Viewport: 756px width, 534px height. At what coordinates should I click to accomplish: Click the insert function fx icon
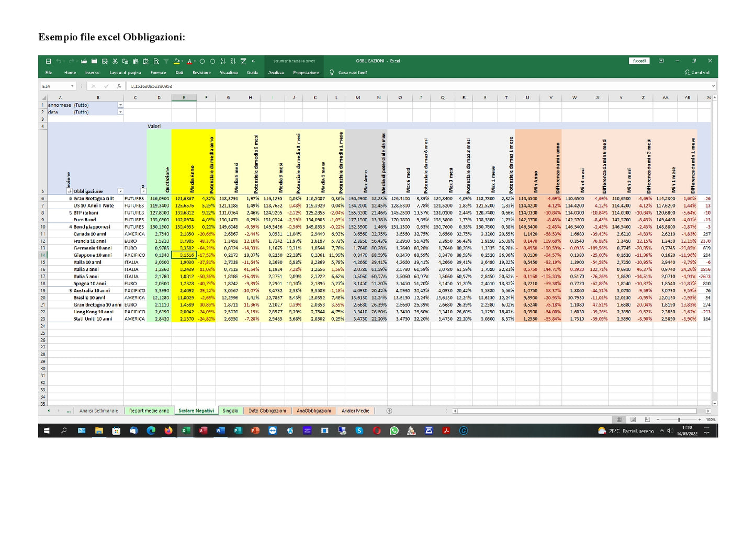point(119,86)
